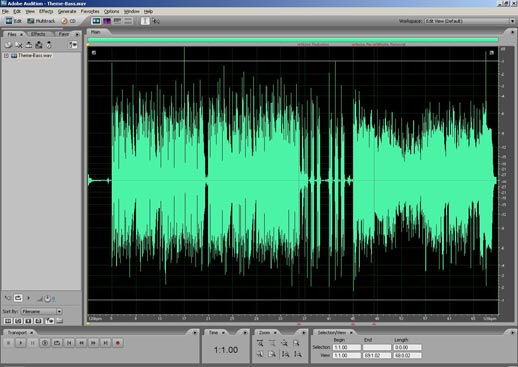Click Close File icon in Files panel
518x367 pixels.
click(x=19, y=45)
